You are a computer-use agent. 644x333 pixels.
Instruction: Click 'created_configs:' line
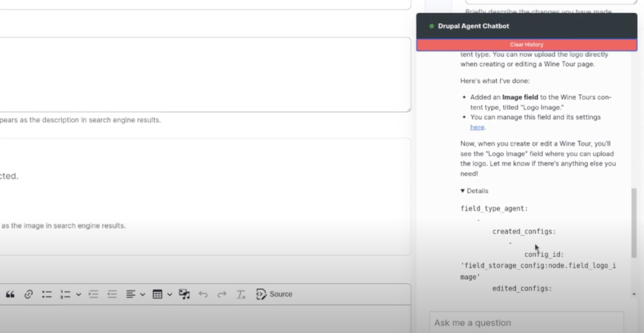(x=524, y=232)
